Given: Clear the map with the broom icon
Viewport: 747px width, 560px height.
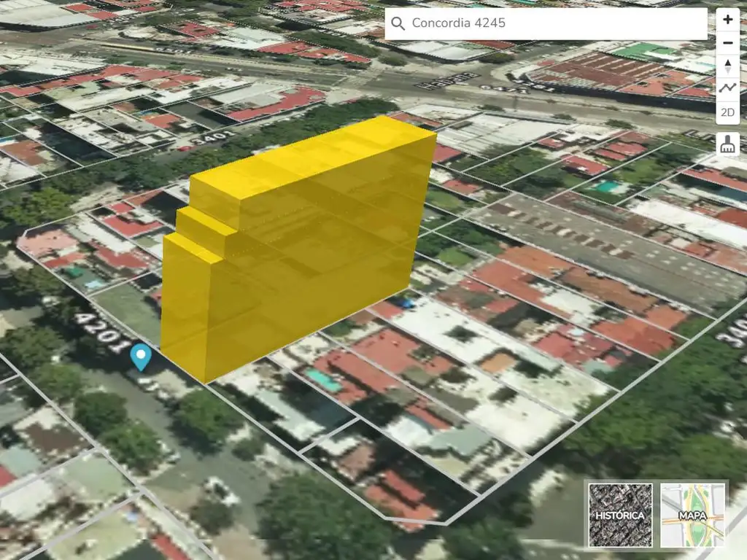Looking at the screenshot, I should tap(727, 144).
